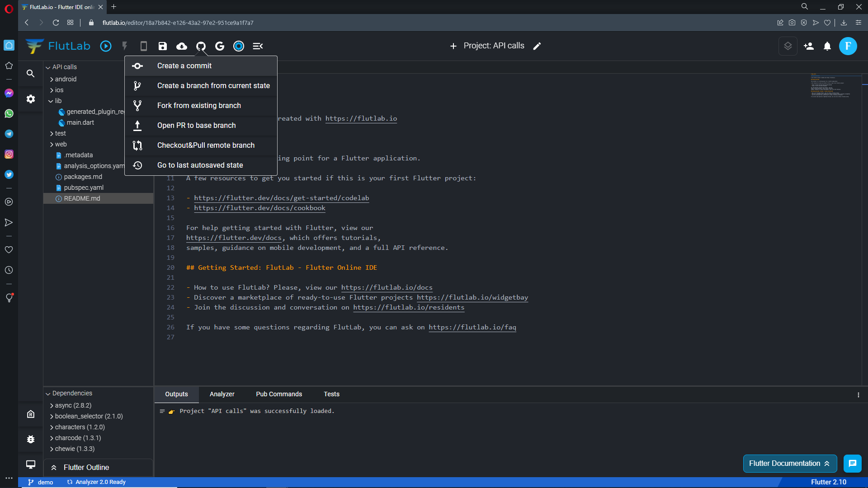Switch to the Pub Commands tab
Screen dimensions: 868x488
click(279, 394)
